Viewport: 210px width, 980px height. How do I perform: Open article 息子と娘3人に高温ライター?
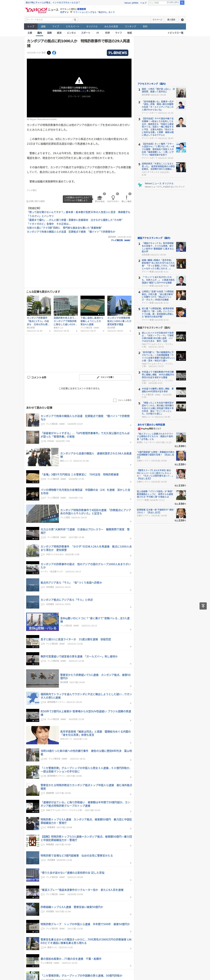76,639
